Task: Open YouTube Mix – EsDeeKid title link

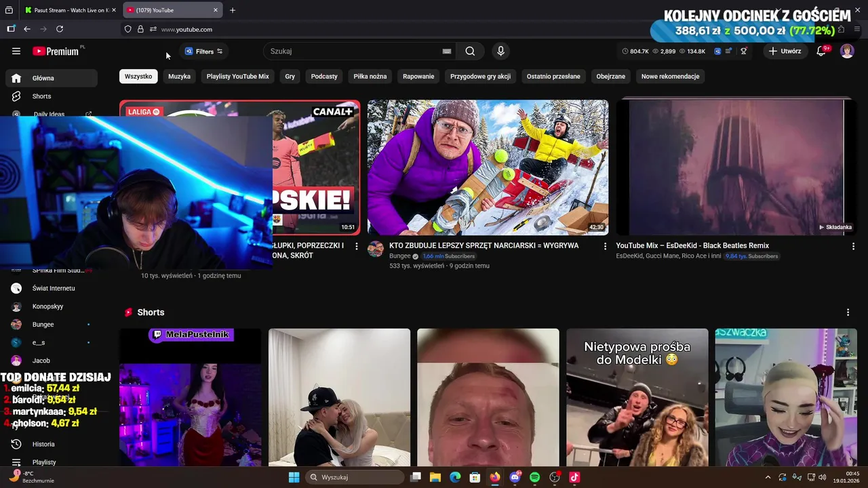Action: coord(692,245)
